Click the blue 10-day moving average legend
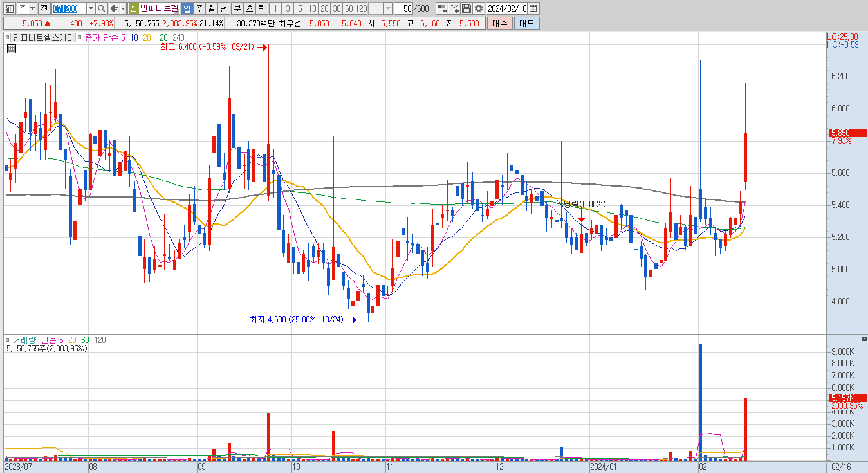Screen dimensions: 868x473 pos(134,38)
